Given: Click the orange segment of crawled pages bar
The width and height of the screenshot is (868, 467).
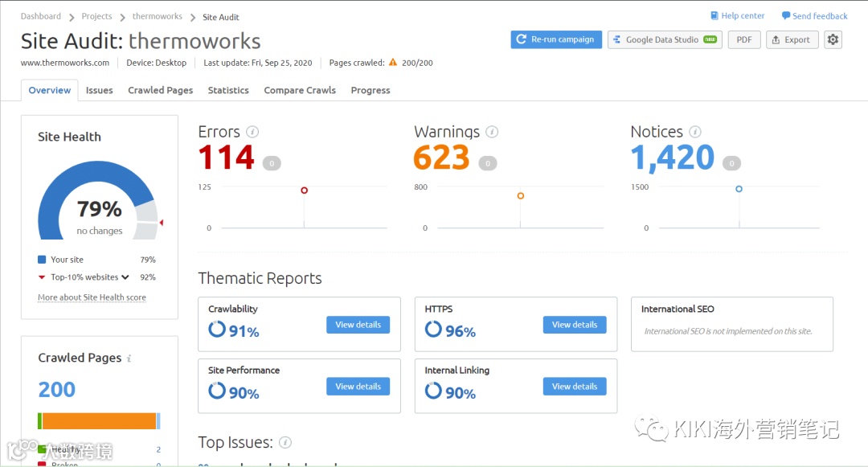Looking at the screenshot, I should (x=99, y=421).
